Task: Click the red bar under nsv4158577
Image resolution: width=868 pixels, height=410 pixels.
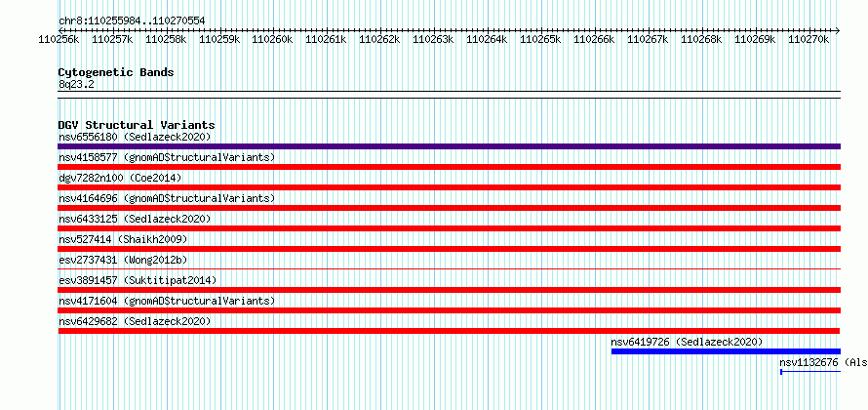Action: [449, 167]
